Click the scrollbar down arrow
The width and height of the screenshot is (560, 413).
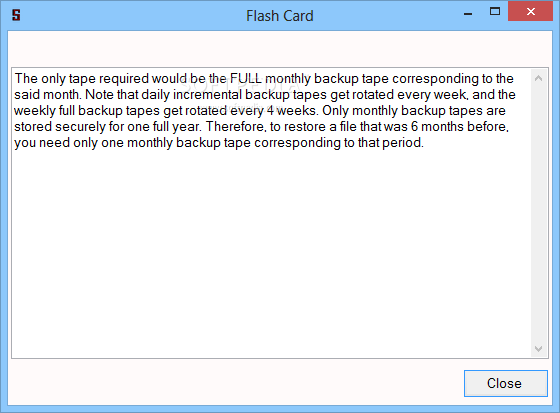coord(539,348)
